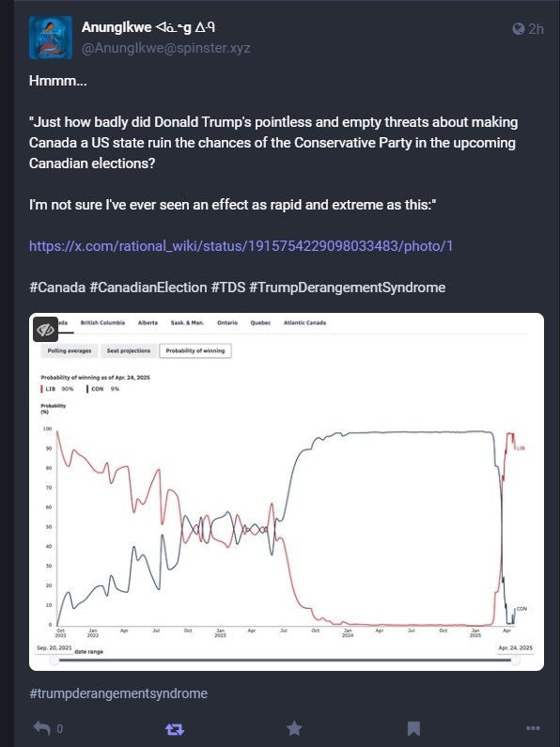The height and width of the screenshot is (747, 560).
Task: Open the reply icon on the post
Action: coord(42,728)
